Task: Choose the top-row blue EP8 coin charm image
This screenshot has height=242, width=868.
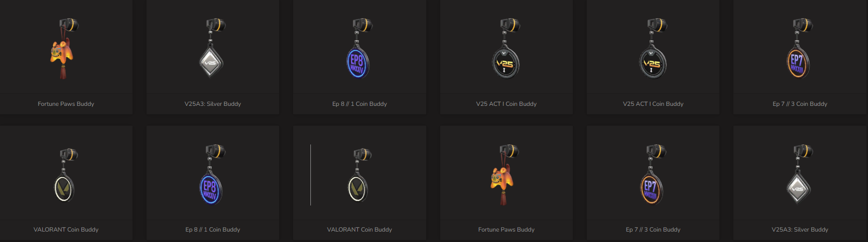Action: [359, 48]
